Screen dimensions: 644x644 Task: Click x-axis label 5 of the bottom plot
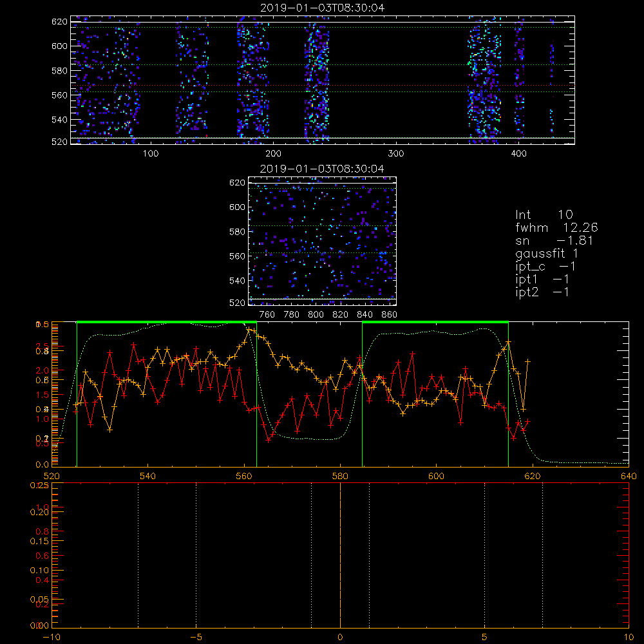pos(485,638)
